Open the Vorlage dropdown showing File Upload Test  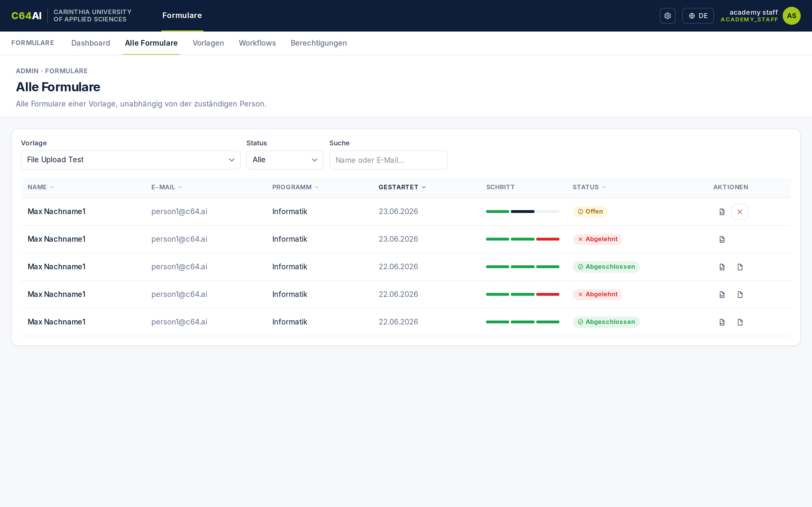point(131,160)
